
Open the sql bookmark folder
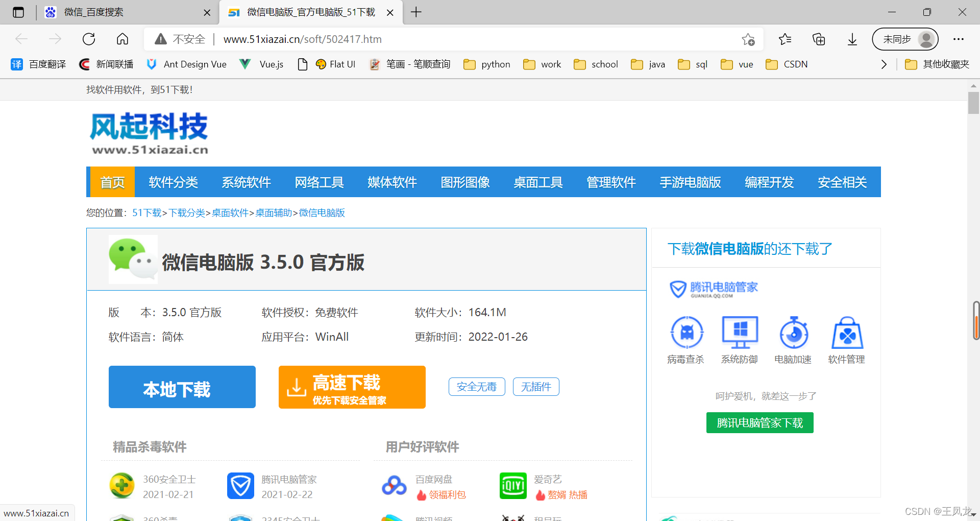point(693,64)
